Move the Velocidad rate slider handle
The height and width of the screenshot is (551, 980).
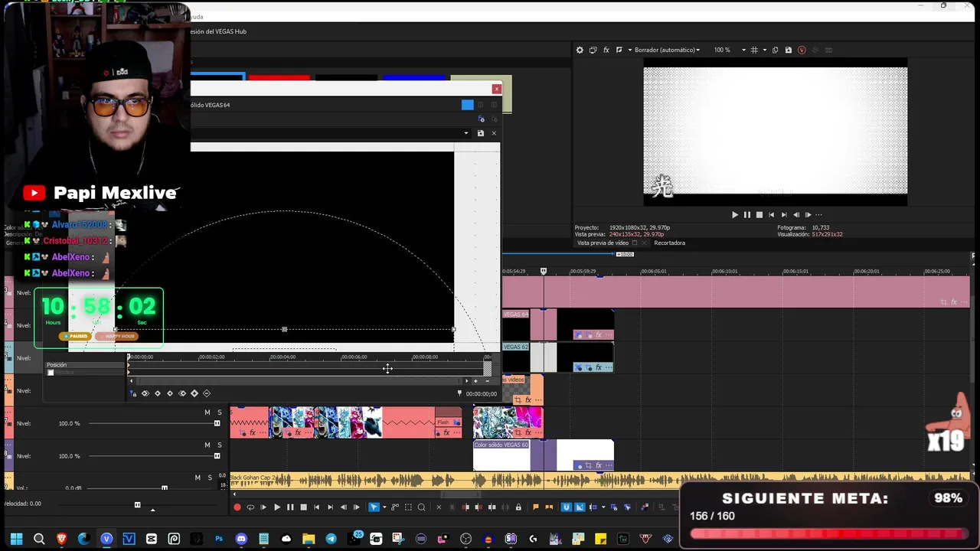[x=137, y=504]
